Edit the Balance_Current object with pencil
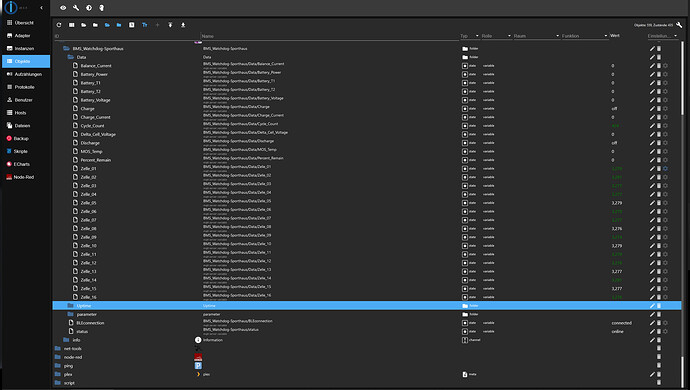The image size is (690, 390). [x=652, y=66]
